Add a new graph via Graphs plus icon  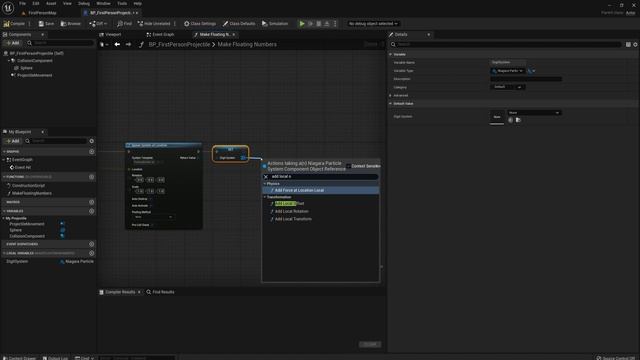[91, 151]
